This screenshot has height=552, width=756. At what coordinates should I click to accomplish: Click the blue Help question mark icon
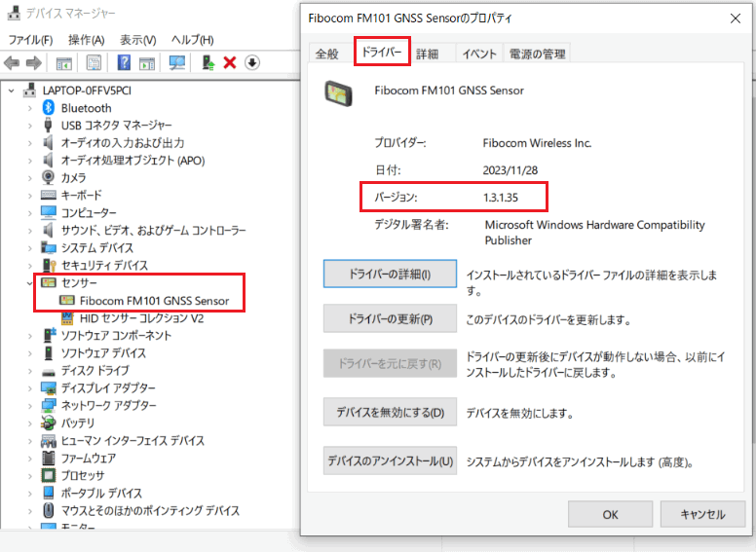point(124,62)
